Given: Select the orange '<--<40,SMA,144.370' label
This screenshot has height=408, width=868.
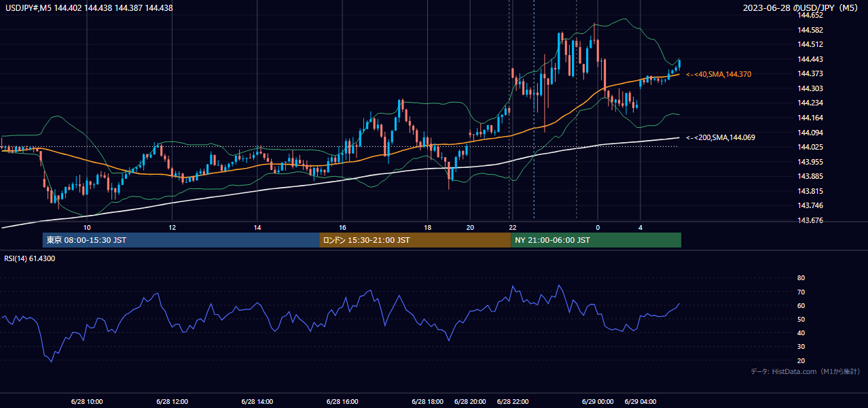Looking at the screenshot, I should point(719,74).
